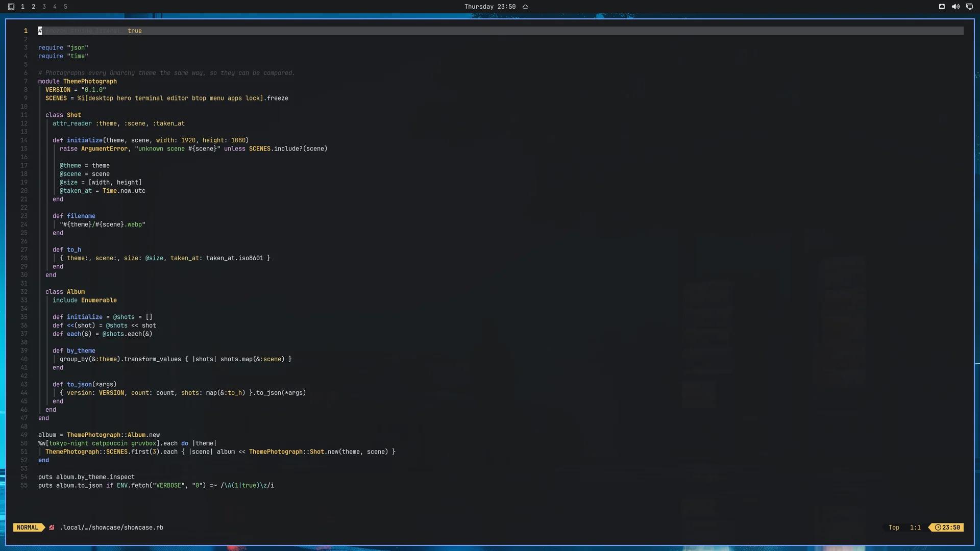Viewport: 980px width, 551px height.
Task: Click the Top scroll position indicator
Action: click(894, 528)
